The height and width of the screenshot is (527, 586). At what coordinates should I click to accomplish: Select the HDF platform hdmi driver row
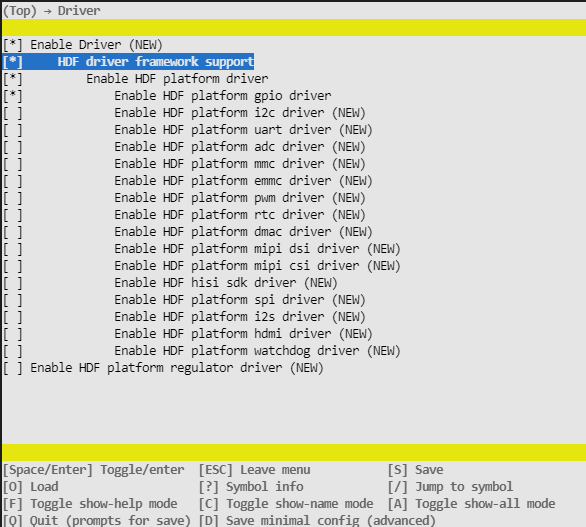188,334
